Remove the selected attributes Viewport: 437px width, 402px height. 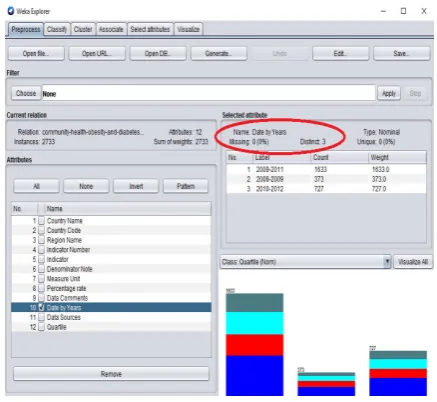[111, 374]
